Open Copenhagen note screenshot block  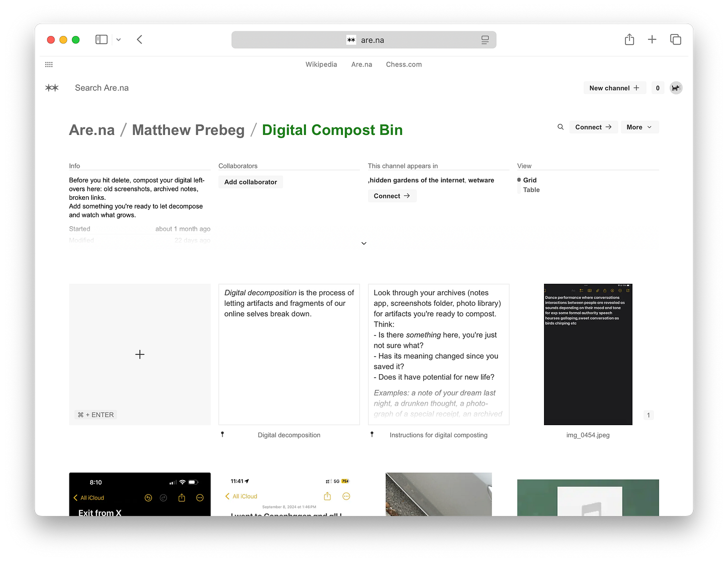pos(289,494)
